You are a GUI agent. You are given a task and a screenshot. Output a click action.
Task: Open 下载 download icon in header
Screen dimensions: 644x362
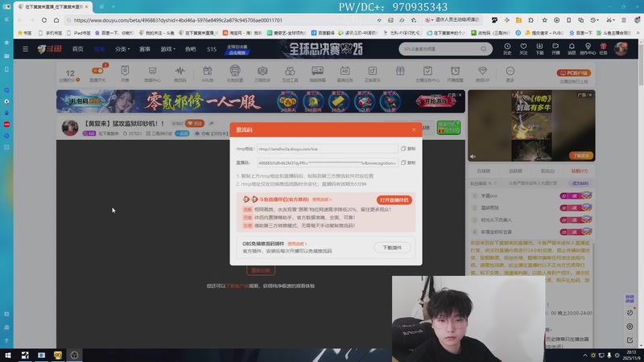(x=539, y=49)
